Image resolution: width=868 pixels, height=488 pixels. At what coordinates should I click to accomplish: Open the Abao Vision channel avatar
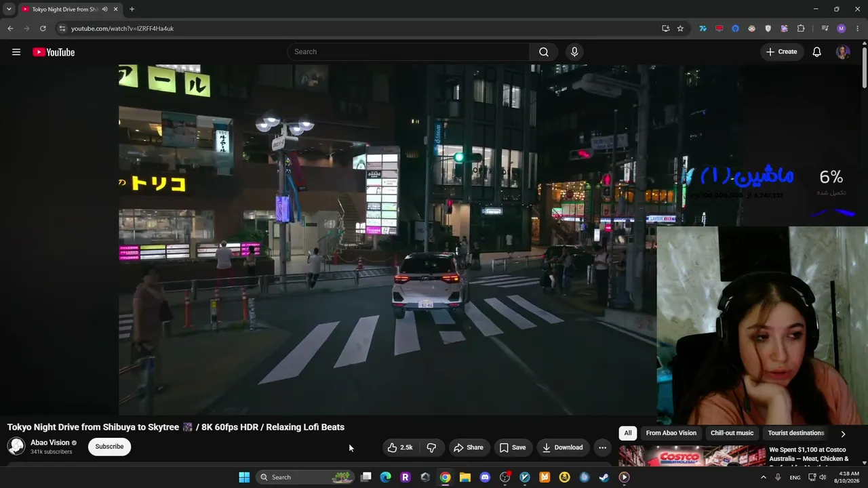pyautogui.click(x=16, y=446)
